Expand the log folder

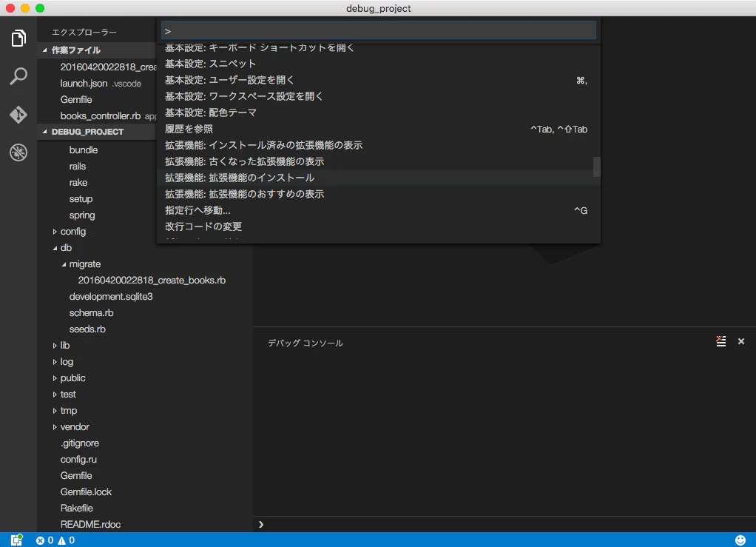(55, 362)
